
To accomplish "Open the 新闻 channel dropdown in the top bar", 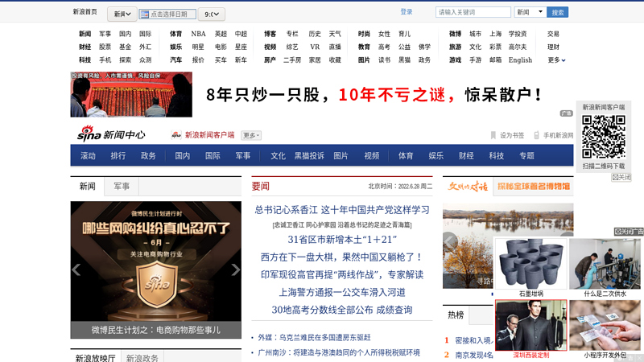I will pos(122,14).
